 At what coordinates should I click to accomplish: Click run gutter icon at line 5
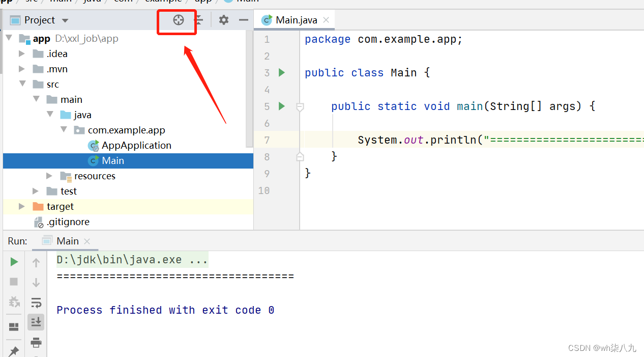(282, 106)
